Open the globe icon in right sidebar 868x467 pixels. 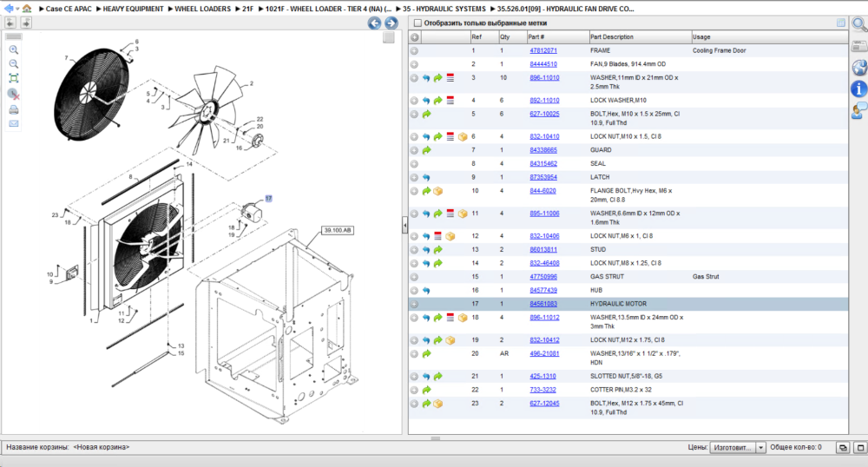859,67
